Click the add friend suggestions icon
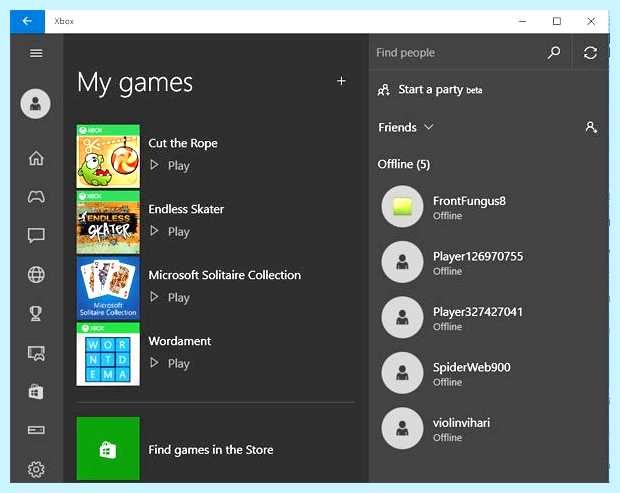 [591, 127]
